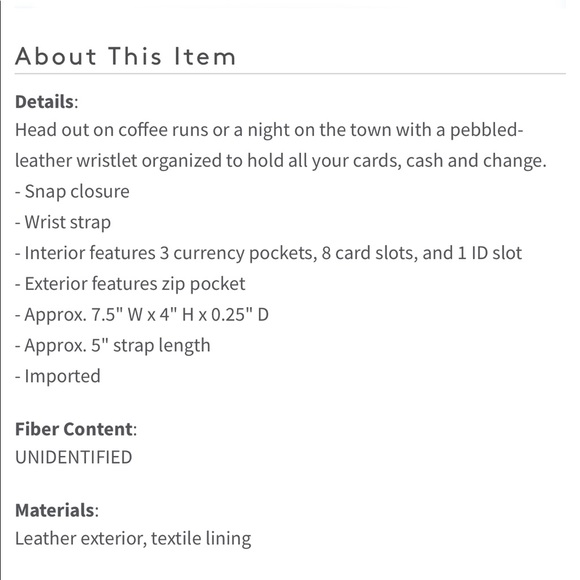
Task: Click the 7.5" W x 4" H dimensions line
Action: 142,315
